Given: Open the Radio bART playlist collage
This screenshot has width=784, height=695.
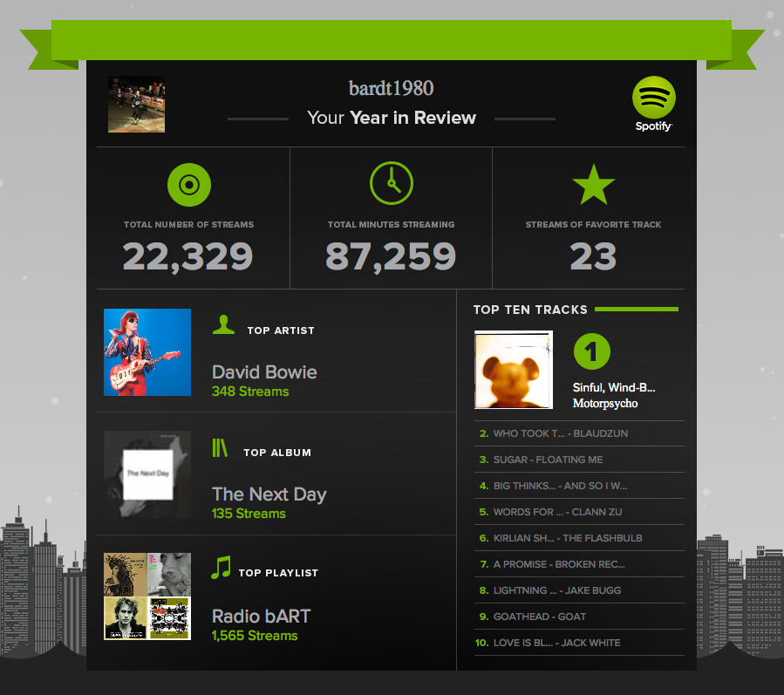Looking at the screenshot, I should click(x=147, y=596).
